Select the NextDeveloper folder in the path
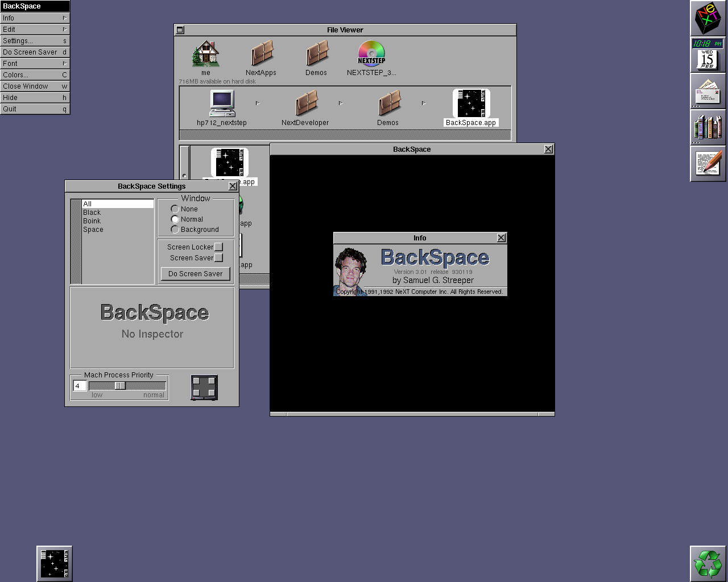Screen dimensions: 728x582 307,104
